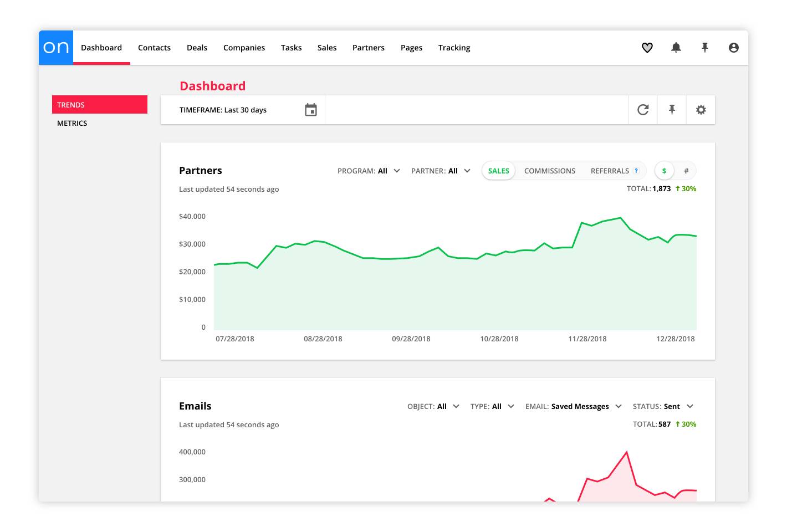This screenshot has width=787, height=532.
Task: Click the pin icon in the top bar
Action: pyautogui.click(x=705, y=48)
